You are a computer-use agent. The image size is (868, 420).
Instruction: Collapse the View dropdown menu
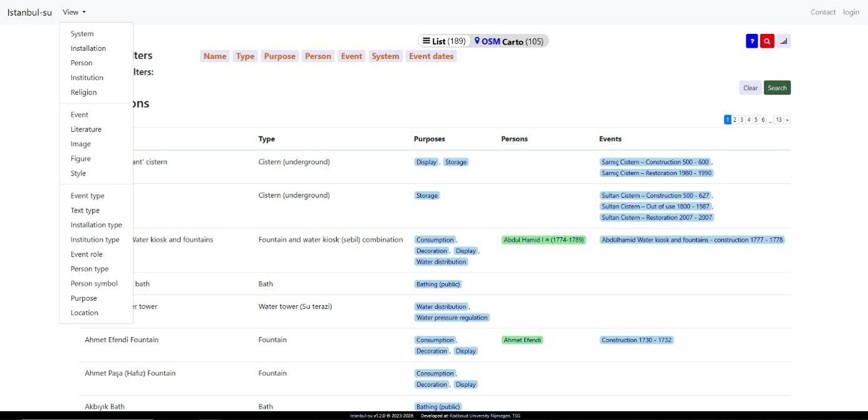pyautogui.click(x=74, y=12)
